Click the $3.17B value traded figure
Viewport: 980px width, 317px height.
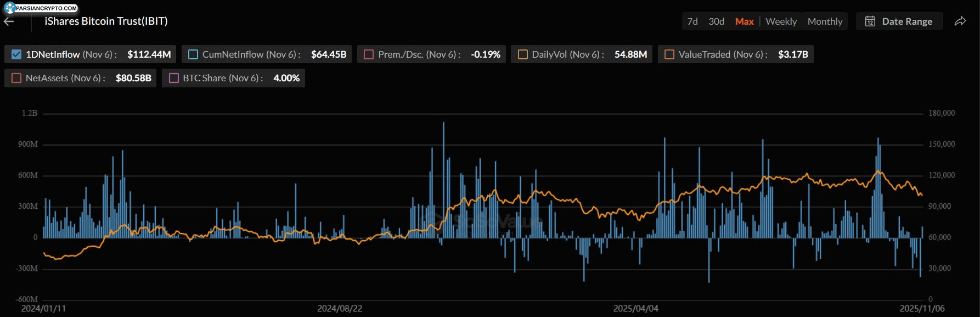(793, 54)
